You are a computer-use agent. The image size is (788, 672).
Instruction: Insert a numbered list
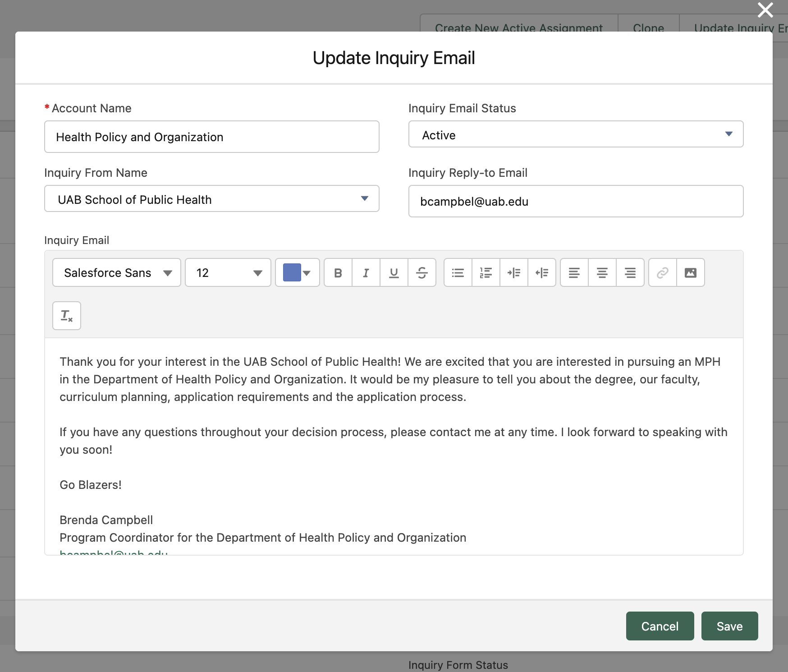(x=486, y=272)
